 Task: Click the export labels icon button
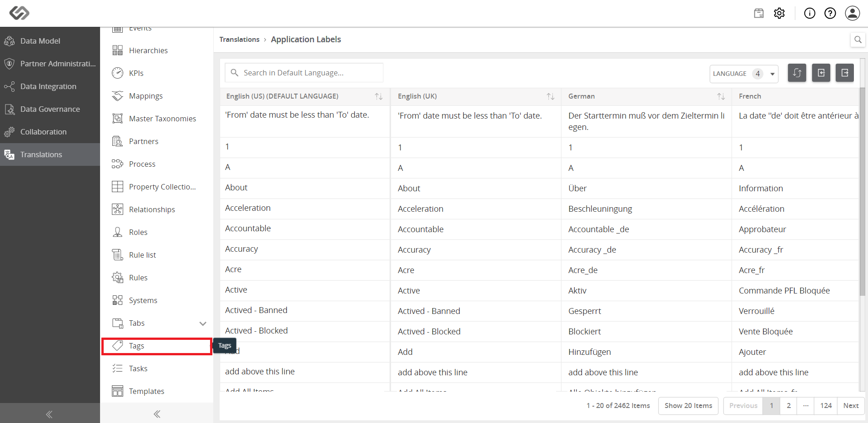845,73
